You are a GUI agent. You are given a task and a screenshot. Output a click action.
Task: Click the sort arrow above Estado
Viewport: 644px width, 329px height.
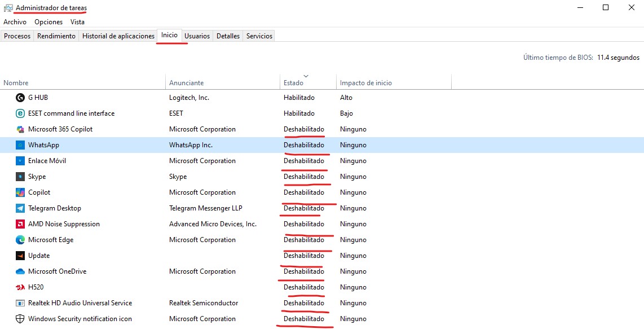click(x=306, y=76)
